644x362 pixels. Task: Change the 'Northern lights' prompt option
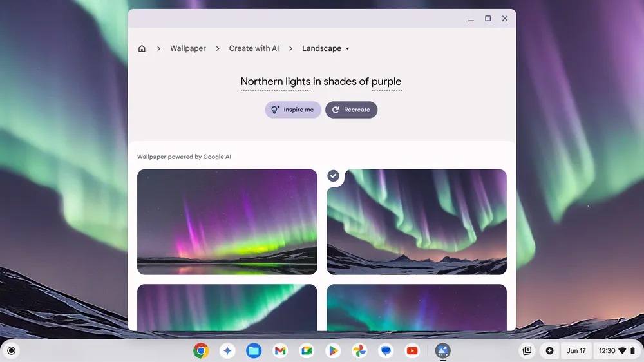[275, 82]
